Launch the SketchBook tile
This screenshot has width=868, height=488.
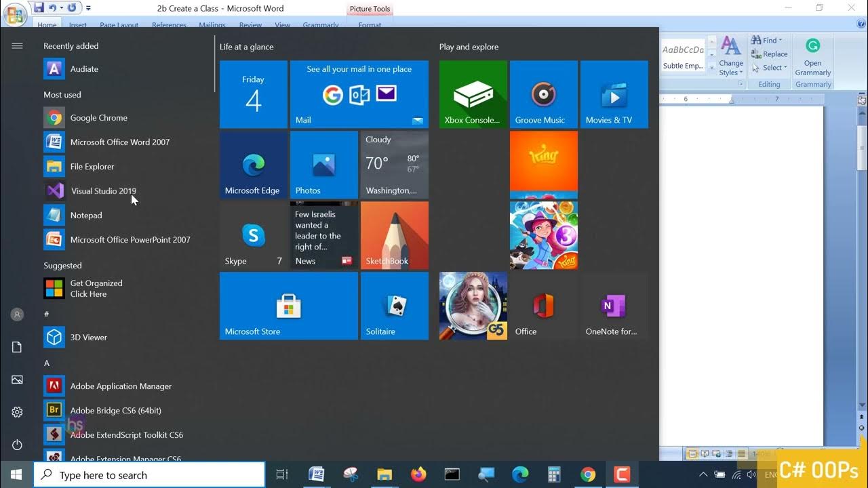395,235
